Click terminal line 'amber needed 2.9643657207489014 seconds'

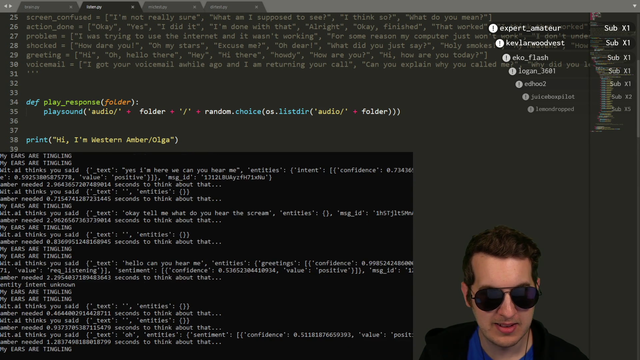[111, 184]
